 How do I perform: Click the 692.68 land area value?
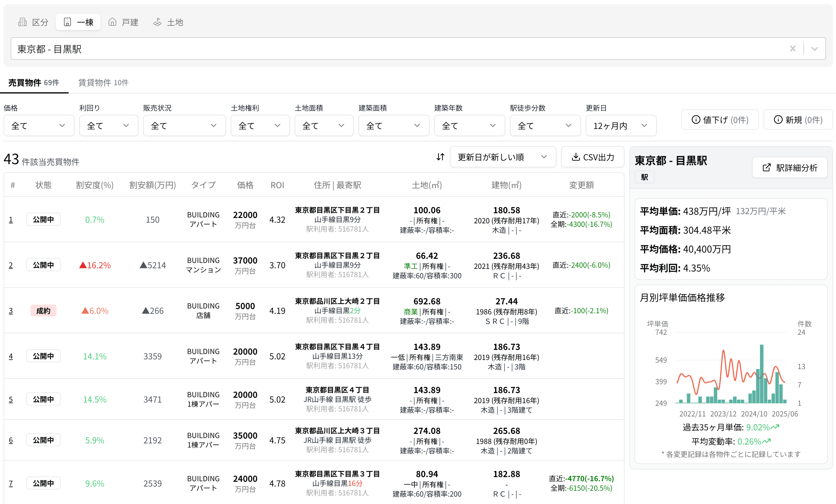[x=427, y=301]
